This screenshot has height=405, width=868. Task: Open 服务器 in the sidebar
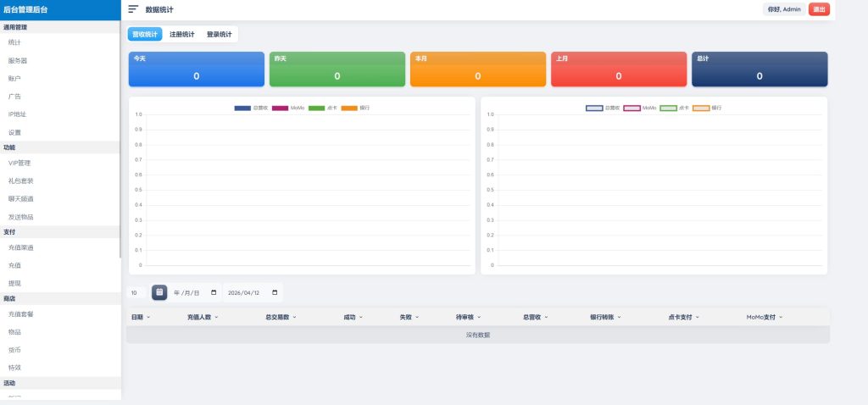tap(18, 60)
